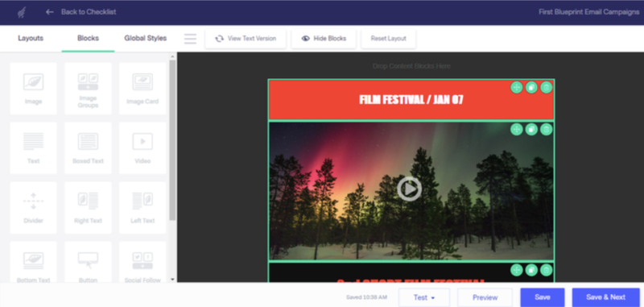Duplicate the Short Film Festival block
The width and height of the screenshot is (644, 307).
click(531, 270)
